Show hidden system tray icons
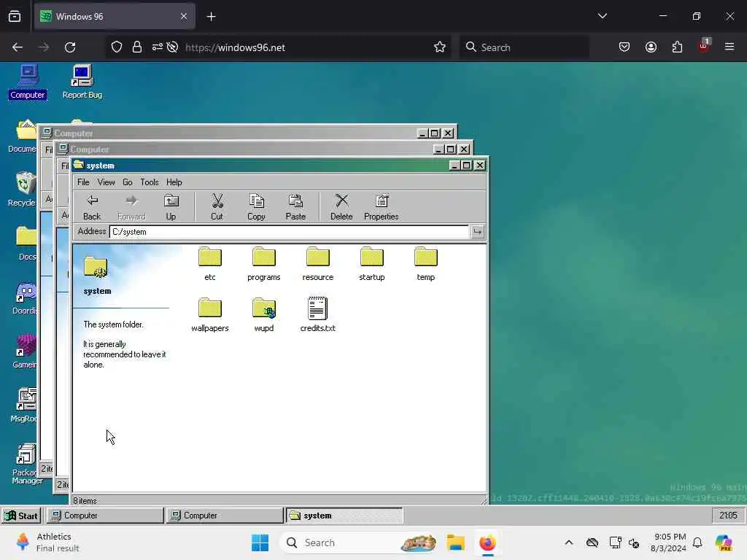The image size is (747, 560). tap(569, 542)
